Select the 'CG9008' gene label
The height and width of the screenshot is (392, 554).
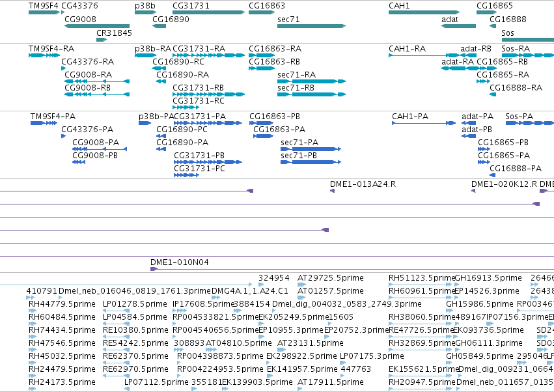tap(80, 19)
